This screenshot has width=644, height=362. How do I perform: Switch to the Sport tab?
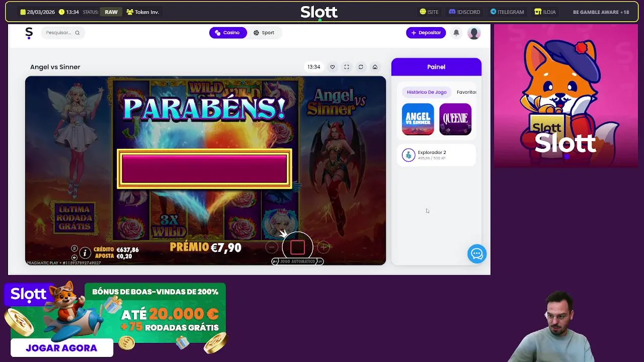pyautogui.click(x=264, y=33)
